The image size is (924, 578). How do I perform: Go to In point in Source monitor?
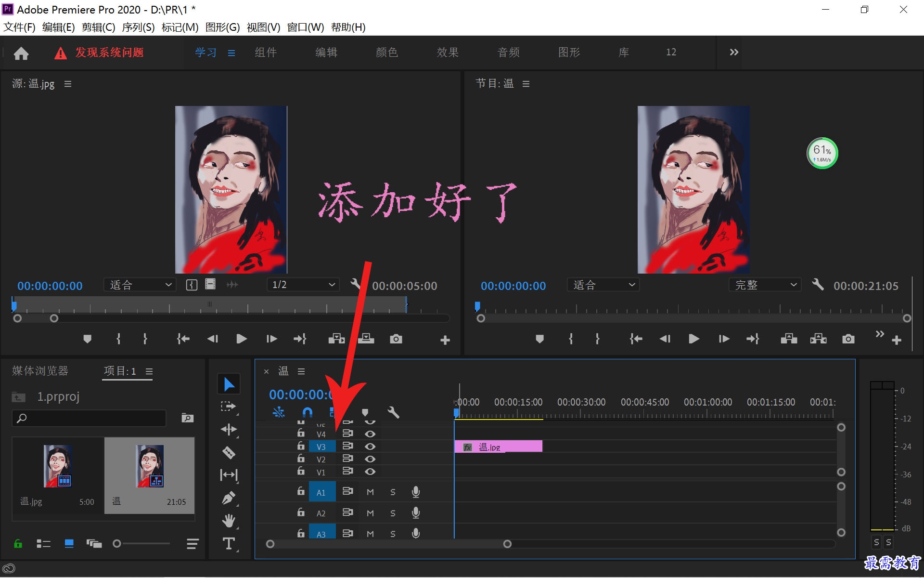(183, 339)
